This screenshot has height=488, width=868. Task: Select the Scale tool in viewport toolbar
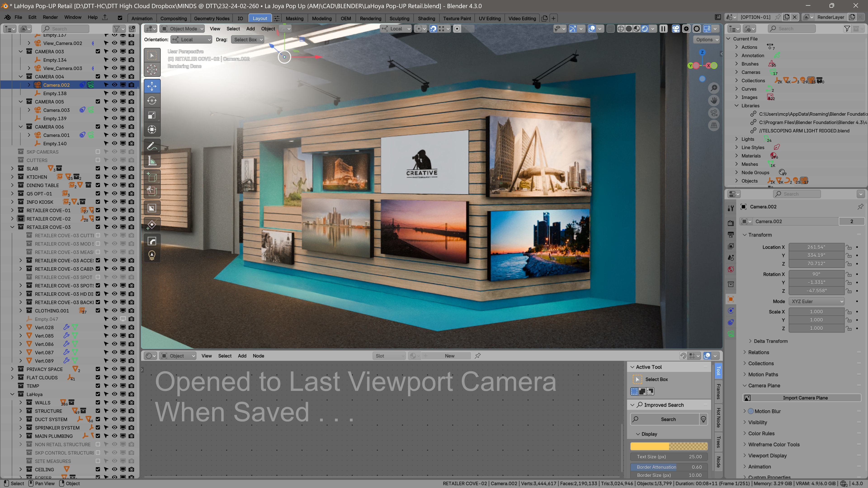(x=152, y=115)
